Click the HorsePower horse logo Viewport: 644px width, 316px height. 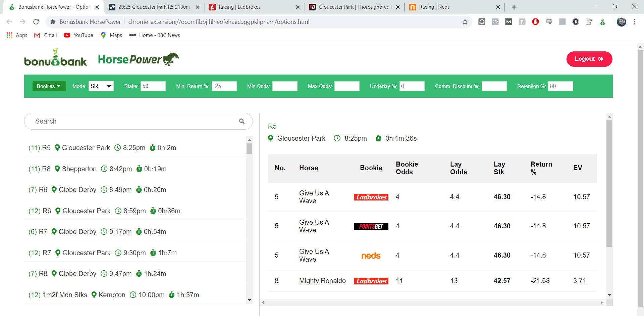172,59
